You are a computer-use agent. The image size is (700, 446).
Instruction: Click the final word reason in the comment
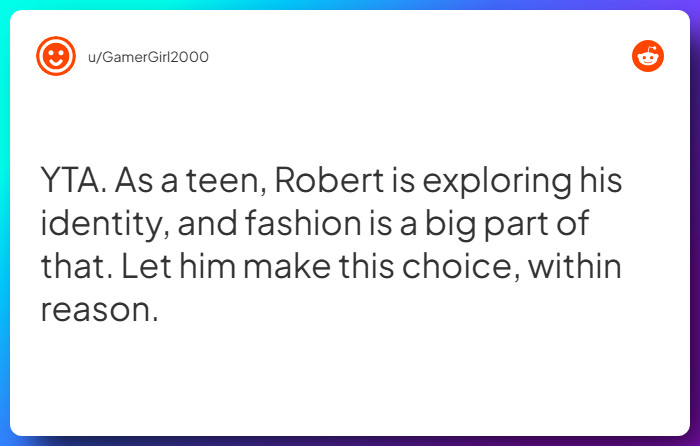tap(99, 310)
